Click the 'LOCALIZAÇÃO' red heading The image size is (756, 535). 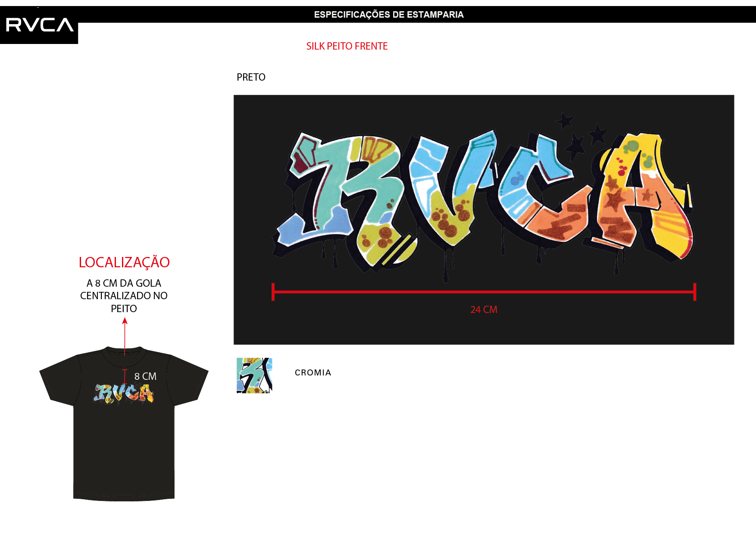[x=124, y=262]
